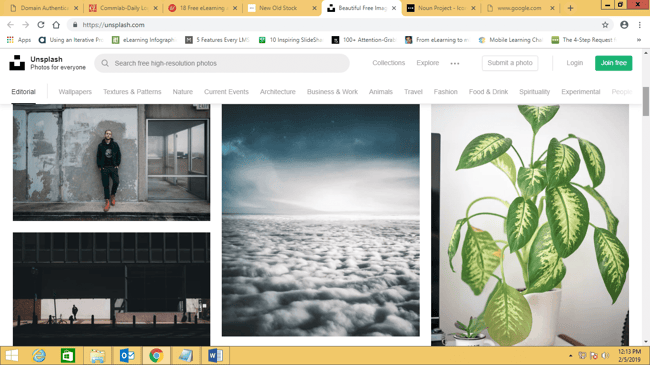Open the Chrome three-dot menu
Image resolution: width=650 pixels, height=365 pixels.
tap(640, 25)
